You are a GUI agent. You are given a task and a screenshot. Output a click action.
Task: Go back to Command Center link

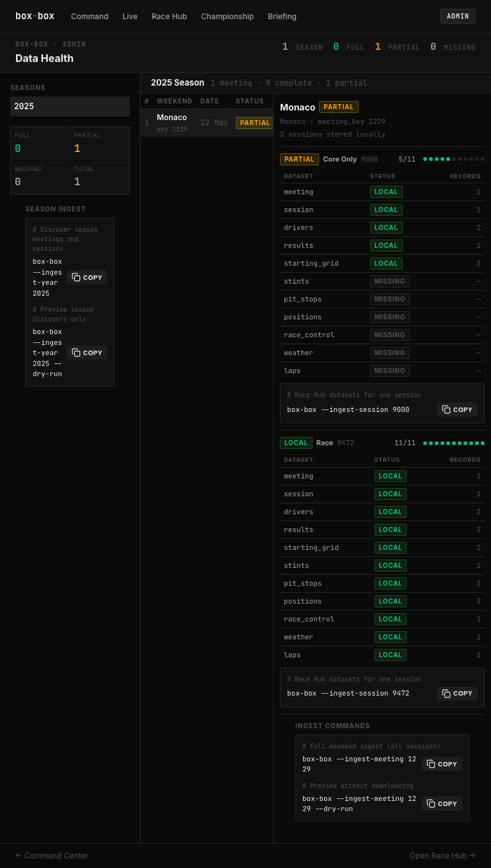pyautogui.click(x=52, y=855)
